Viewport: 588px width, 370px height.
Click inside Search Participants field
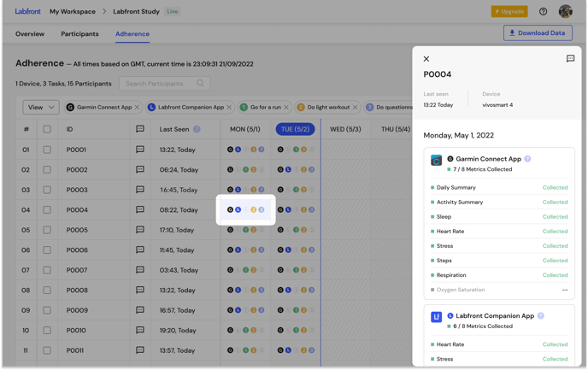165,83
